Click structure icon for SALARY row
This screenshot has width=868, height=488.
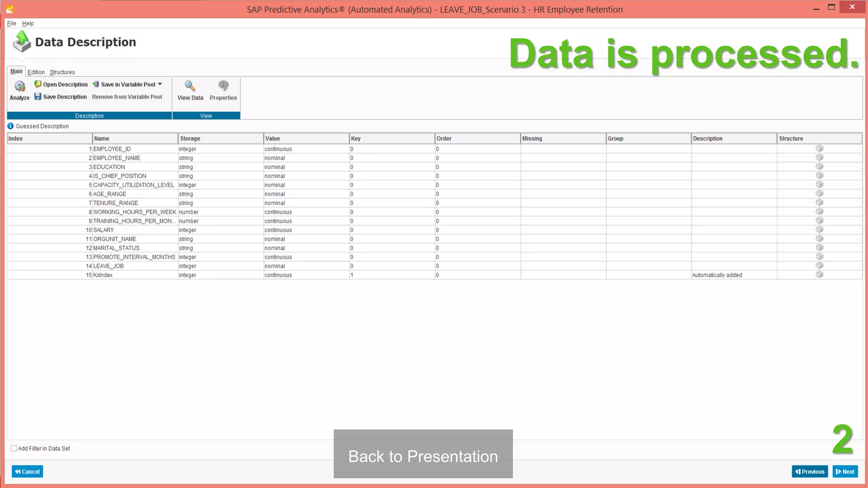coord(819,230)
